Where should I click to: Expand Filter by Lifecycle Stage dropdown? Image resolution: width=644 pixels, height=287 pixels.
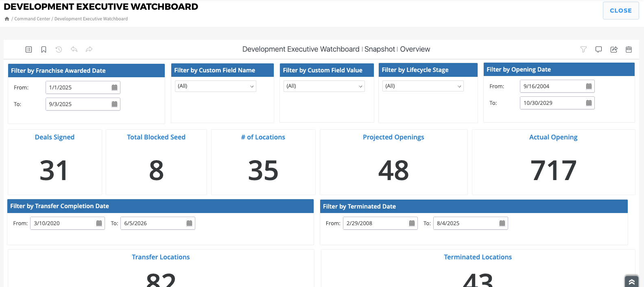[x=423, y=86]
